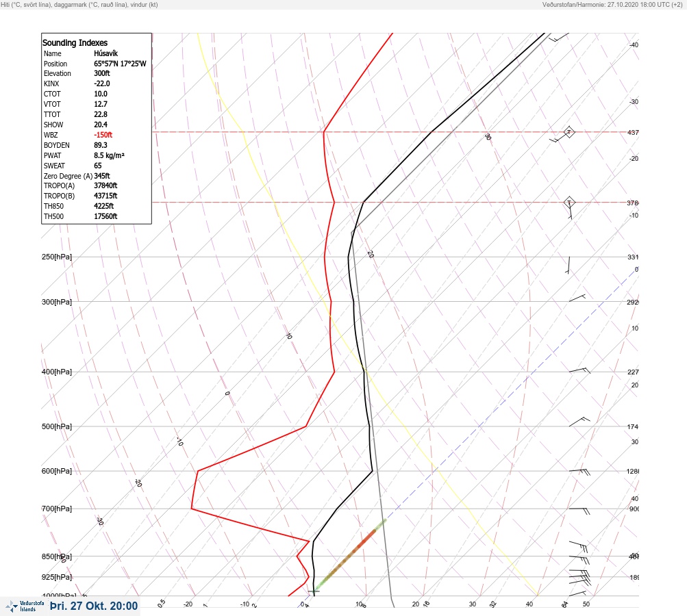Screen dimensions: 687x616
Task: Click the Elevation value '300ft'
Action: [x=101, y=73]
